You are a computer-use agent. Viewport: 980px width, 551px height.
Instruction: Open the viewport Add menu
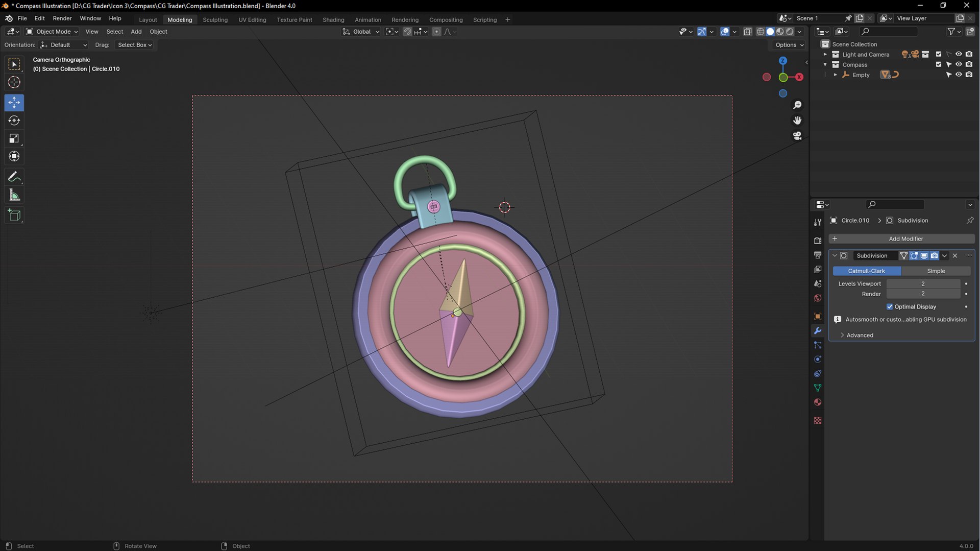click(136, 32)
